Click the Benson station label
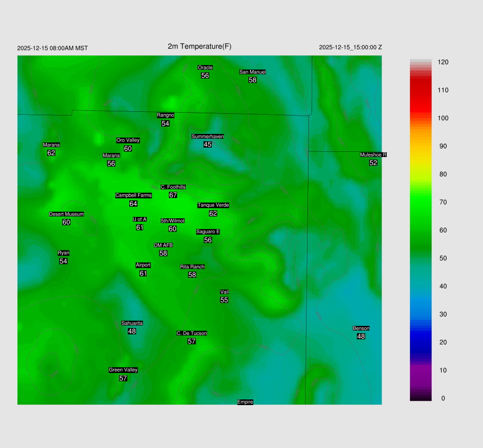 pyautogui.click(x=361, y=328)
